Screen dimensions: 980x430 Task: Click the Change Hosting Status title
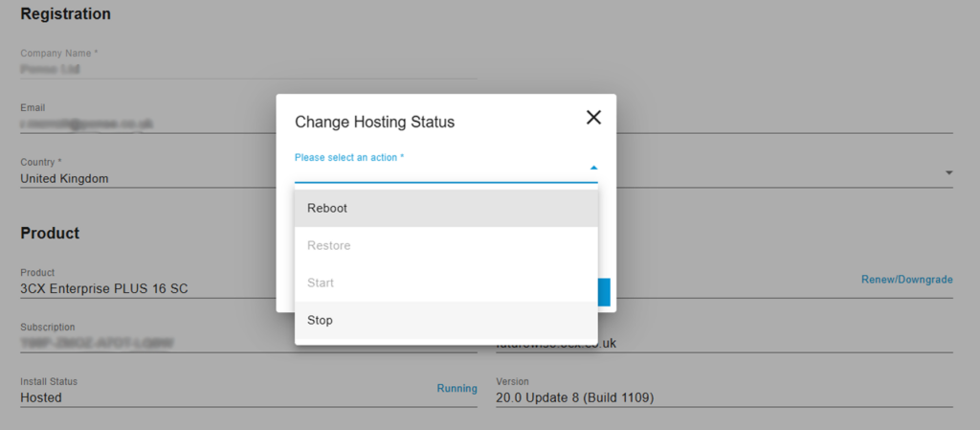[x=374, y=123]
